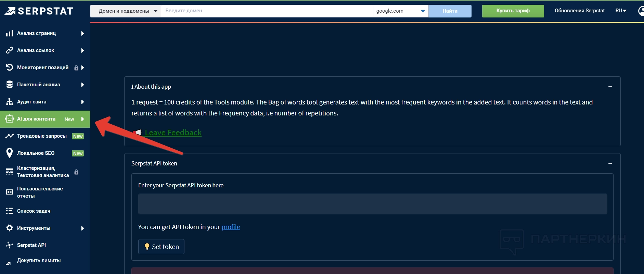The image size is (644, 274).
Task: Click the trend line icon beside Трендовые запросы
Action: [10, 136]
